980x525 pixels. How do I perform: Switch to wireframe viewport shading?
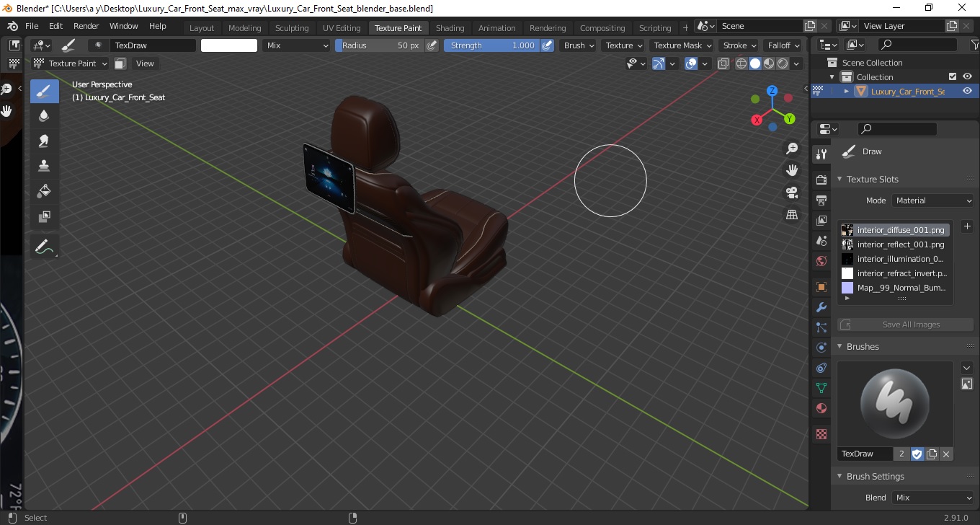(741, 63)
